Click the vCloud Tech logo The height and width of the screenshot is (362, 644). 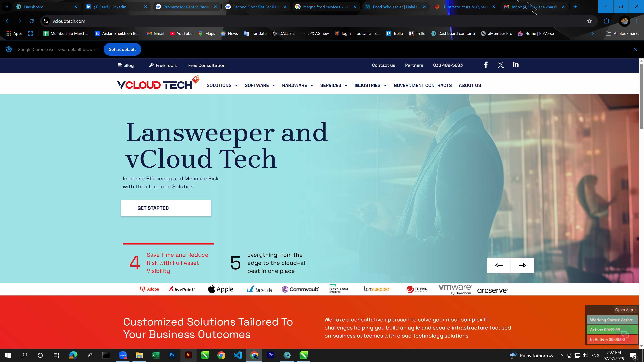point(158,83)
